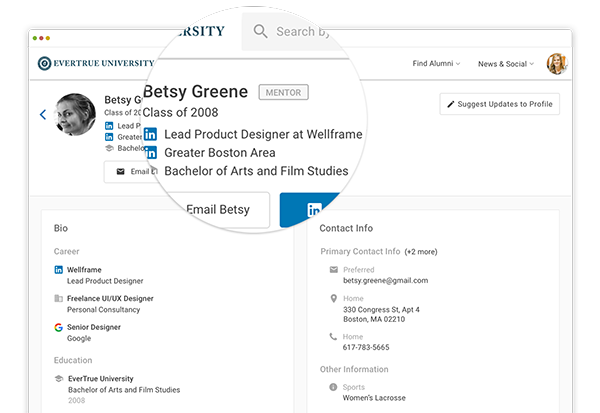
Task: Click the graduation cap icon under Education
Action: tap(58, 379)
